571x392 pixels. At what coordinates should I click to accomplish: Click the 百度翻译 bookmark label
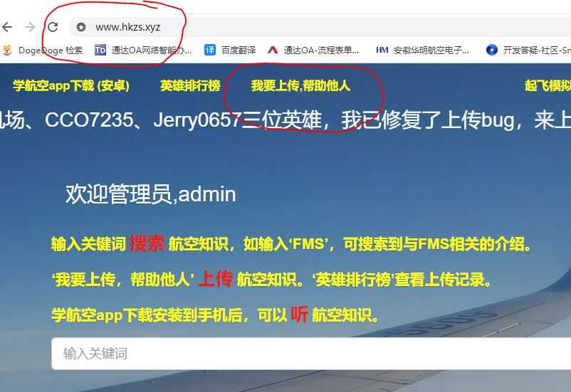[x=239, y=51]
